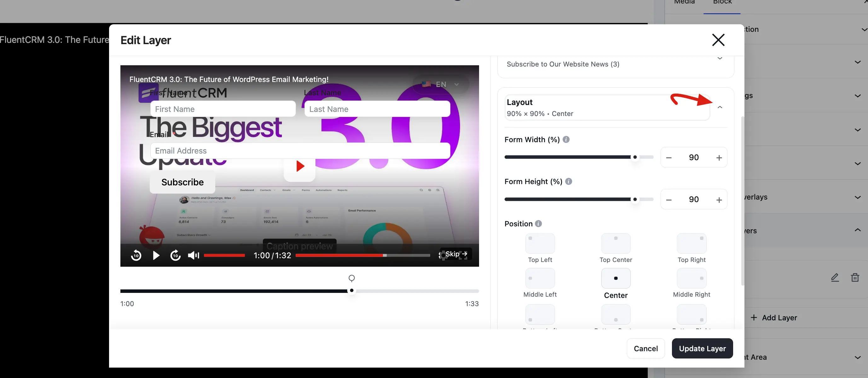Image resolution: width=868 pixels, height=378 pixels.
Task: Click the Form Width value field
Action: [693, 157]
